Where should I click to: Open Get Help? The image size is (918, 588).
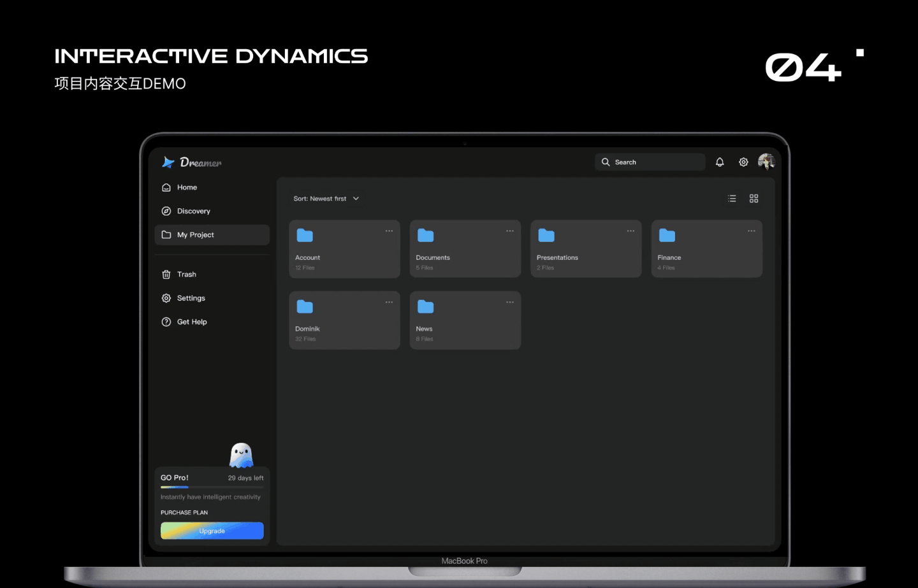point(212,322)
